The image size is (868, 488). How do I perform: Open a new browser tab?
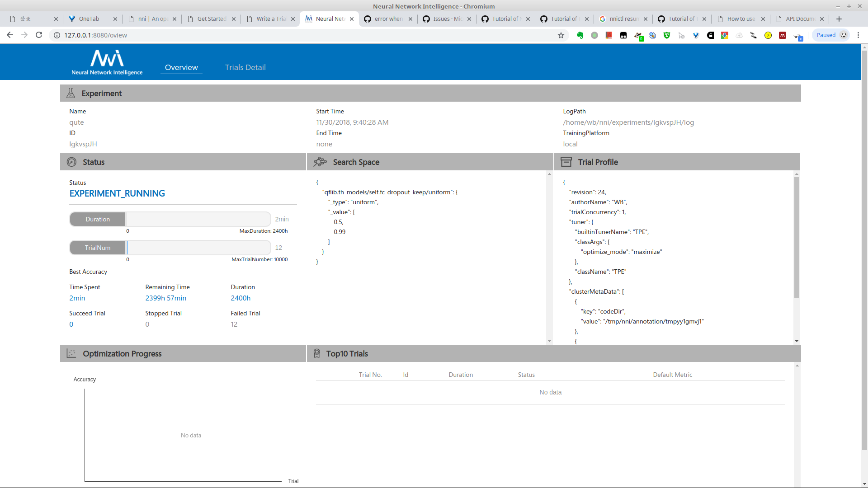tap(839, 19)
